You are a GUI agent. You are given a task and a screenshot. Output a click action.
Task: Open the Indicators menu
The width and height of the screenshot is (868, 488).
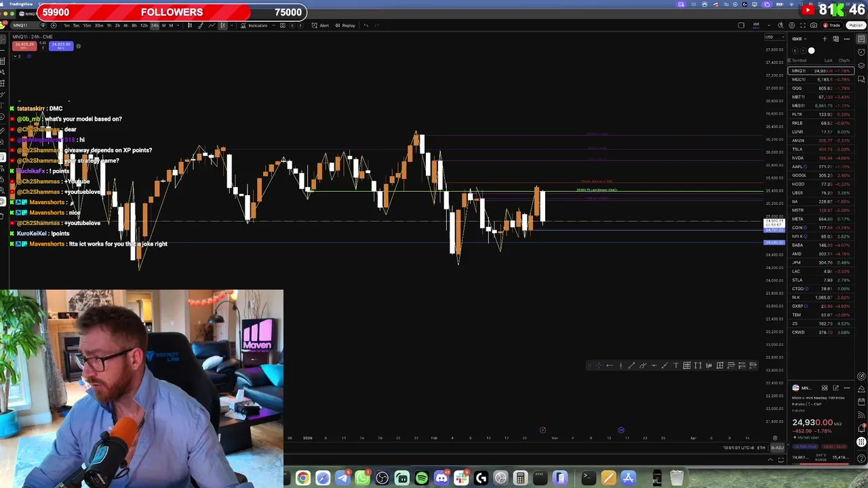pyautogui.click(x=254, y=26)
